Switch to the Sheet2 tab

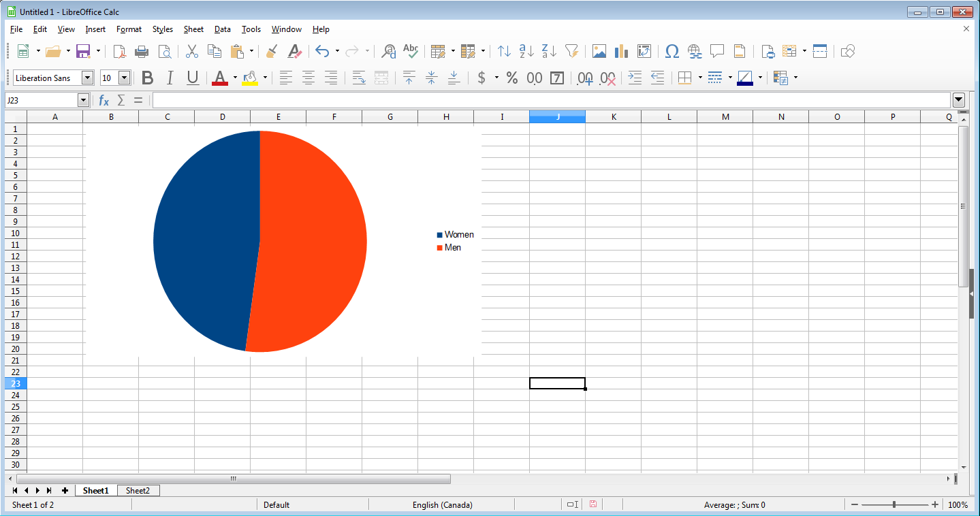point(138,490)
